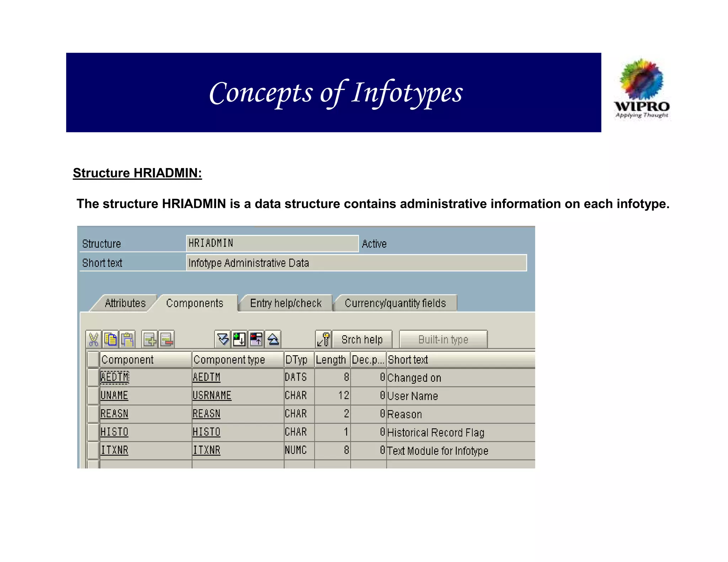Select the row selector beside AEDTM

point(93,377)
